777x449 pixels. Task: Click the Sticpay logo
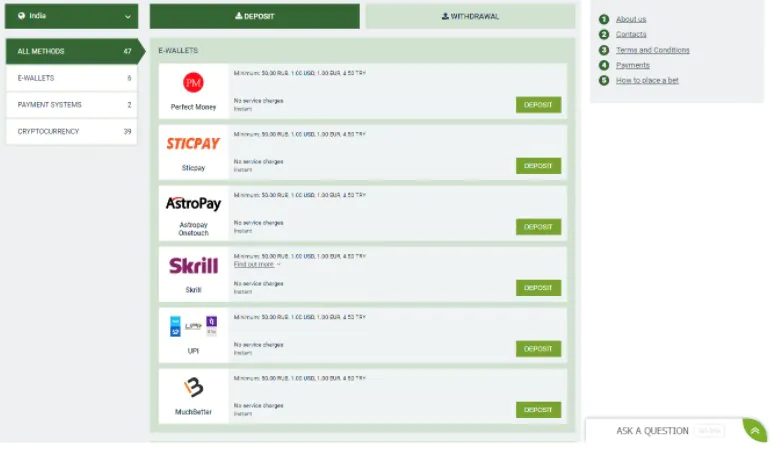tap(193, 143)
